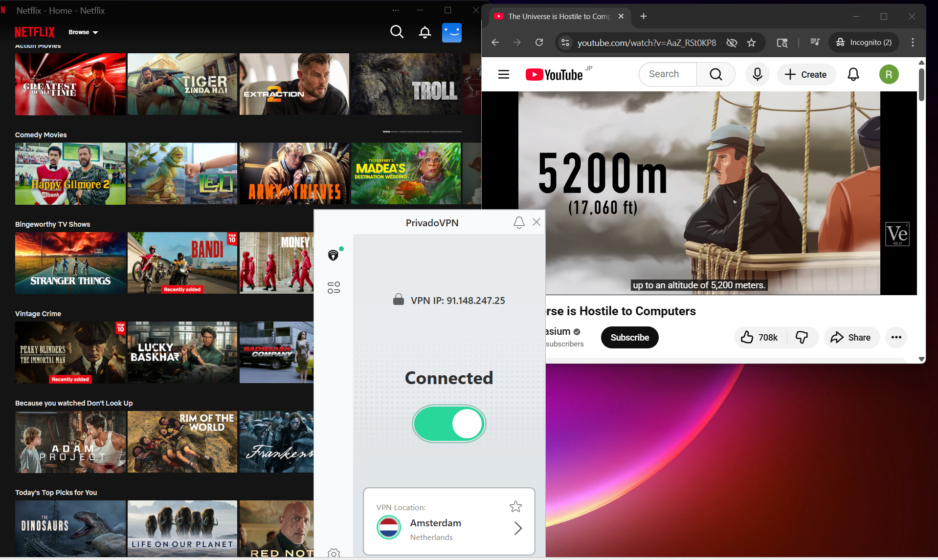
Task: Open Netflix window more options dots
Action: coord(396,10)
